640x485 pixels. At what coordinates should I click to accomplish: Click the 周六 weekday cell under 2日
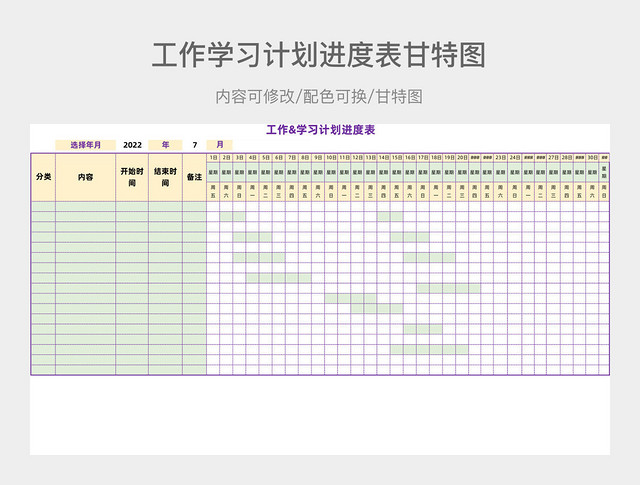(226, 191)
